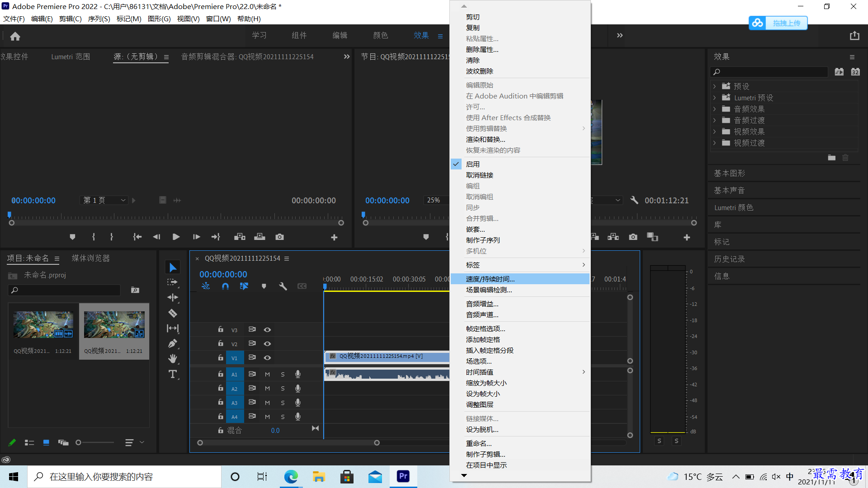868x488 pixels.
Task: Click Effects panel search field
Action: (769, 72)
